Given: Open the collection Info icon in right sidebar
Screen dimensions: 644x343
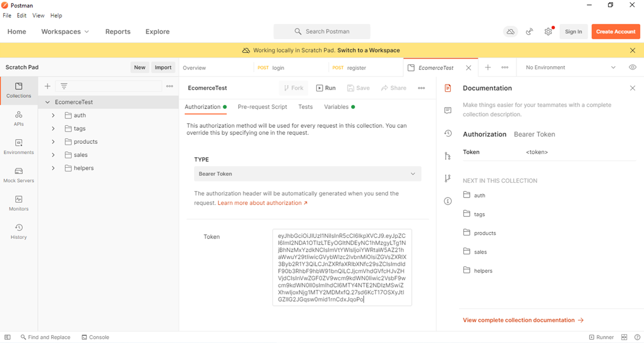Looking at the screenshot, I should point(448,201).
